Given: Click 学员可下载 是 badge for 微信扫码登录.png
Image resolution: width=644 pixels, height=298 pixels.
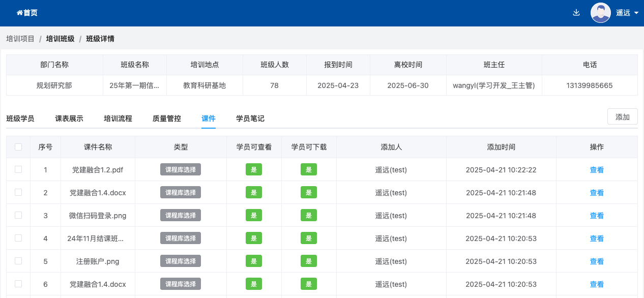Looking at the screenshot, I should (309, 215).
